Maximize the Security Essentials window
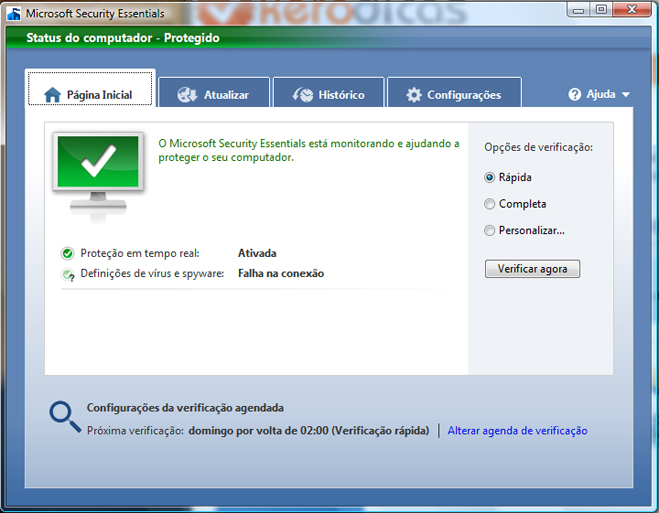The height and width of the screenshot is (513, 659). [601, 9]
